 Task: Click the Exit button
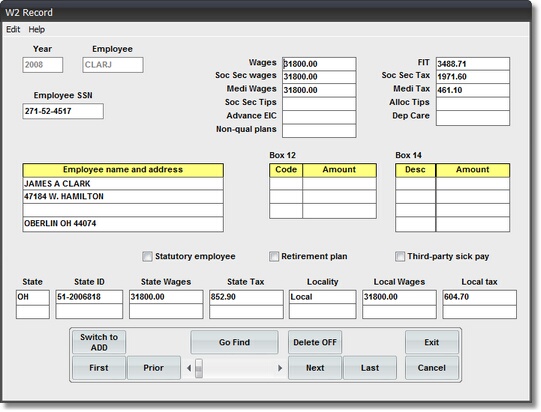click(x=432, y=342)
